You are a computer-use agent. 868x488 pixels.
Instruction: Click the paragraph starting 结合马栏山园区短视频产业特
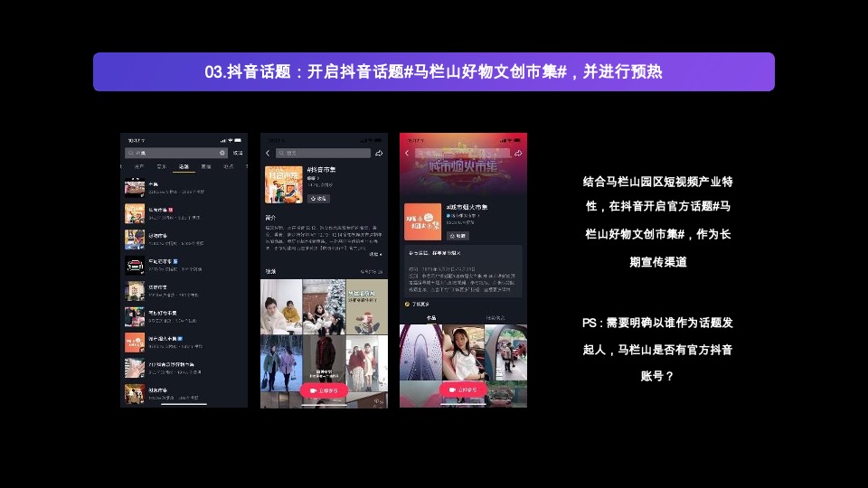click(657, 221)
